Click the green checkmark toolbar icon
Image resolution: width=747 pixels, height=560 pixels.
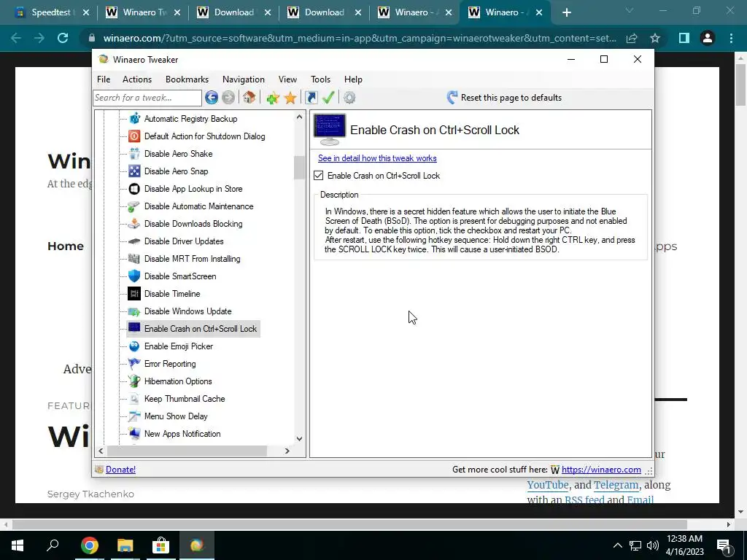328,98
